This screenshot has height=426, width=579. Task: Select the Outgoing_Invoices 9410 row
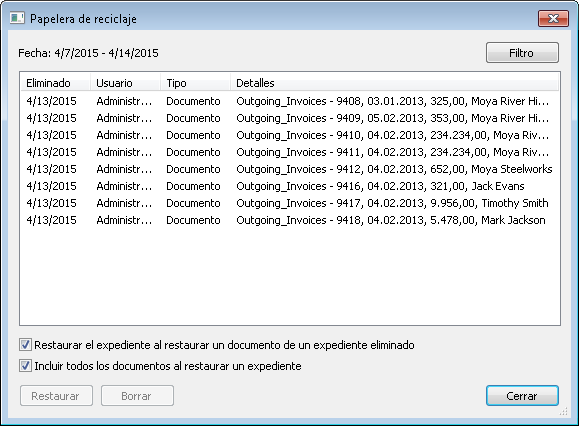290,135
